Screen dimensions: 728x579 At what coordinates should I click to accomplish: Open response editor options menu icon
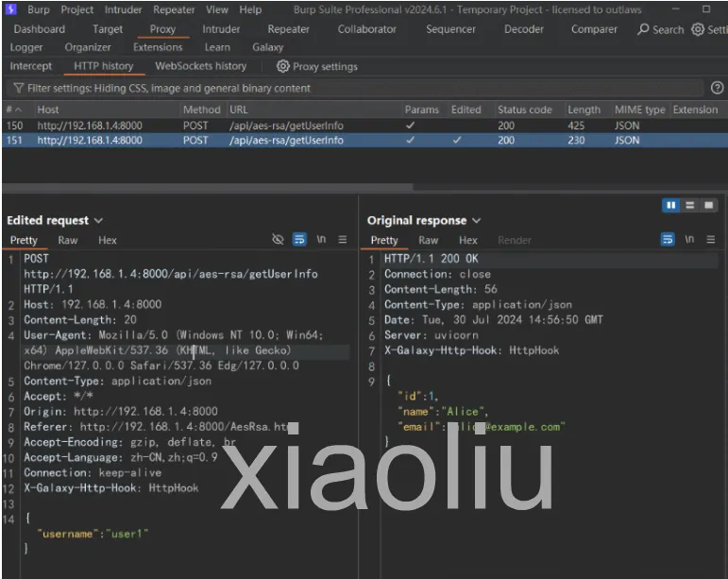pyautogui.click(x=711, y=239)
